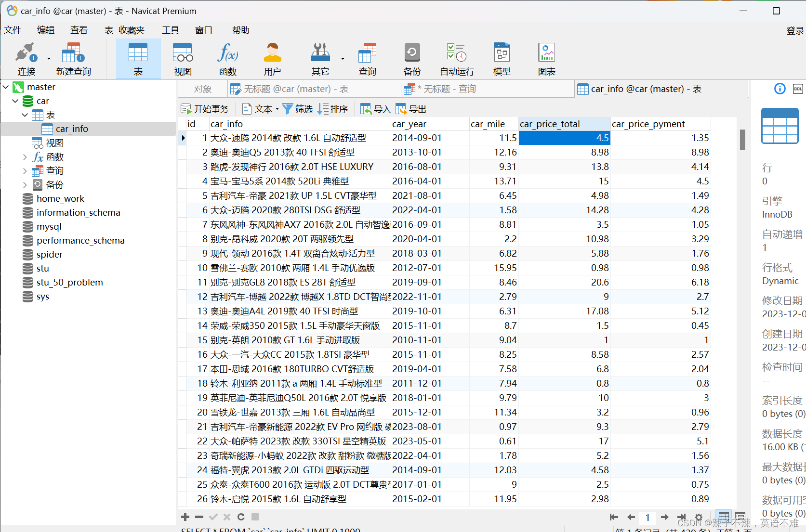Click the car_year column header

(430, 124)
